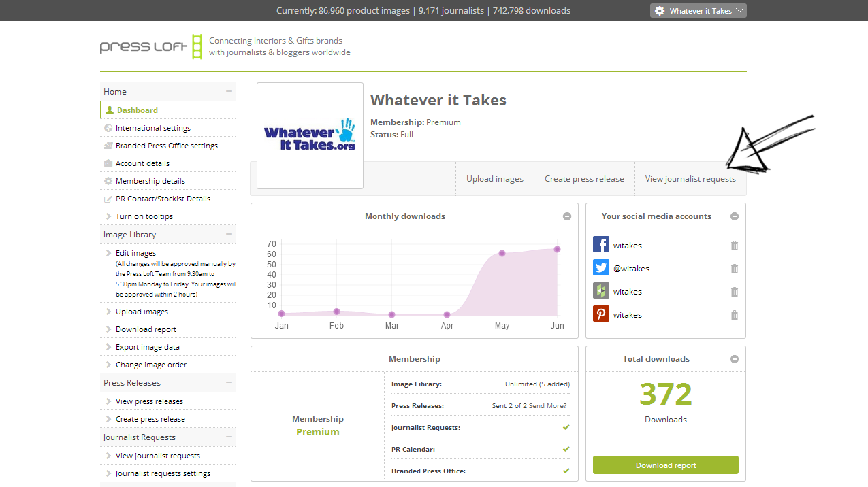868x487 pixels.
Task: Delete the Pinterest witakes account
Action: (x=734, y=315)
